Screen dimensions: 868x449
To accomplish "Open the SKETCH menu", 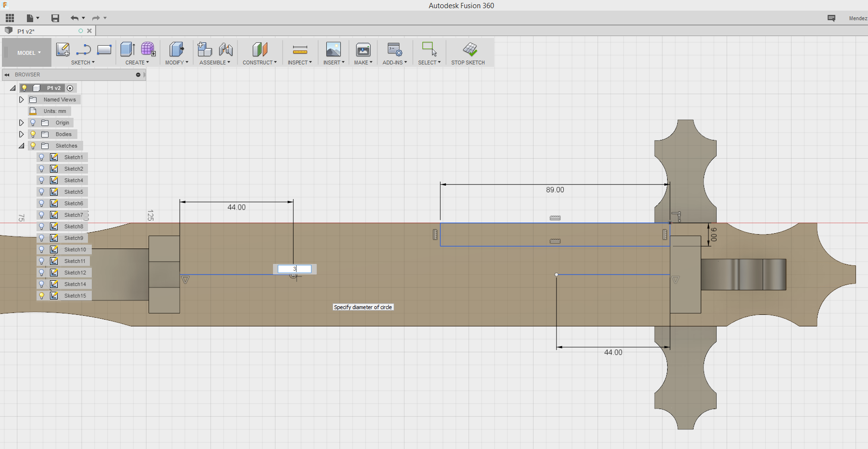I will tap(83, 62).
